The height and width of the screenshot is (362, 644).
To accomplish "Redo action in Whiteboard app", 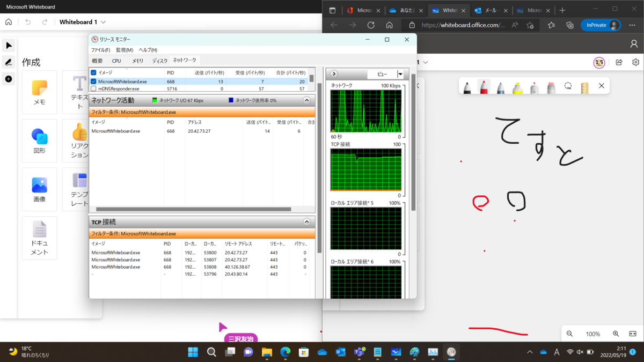I will (45, 22).
